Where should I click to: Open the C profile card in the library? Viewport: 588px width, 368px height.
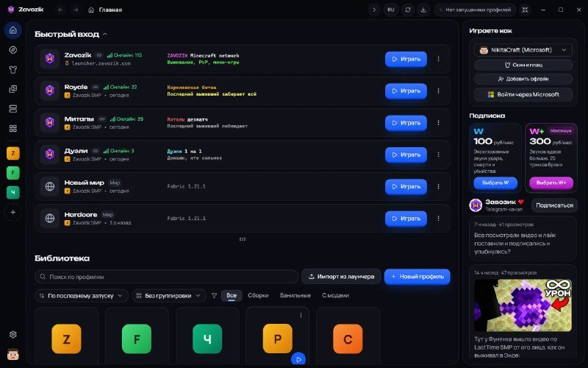(348, 337)
